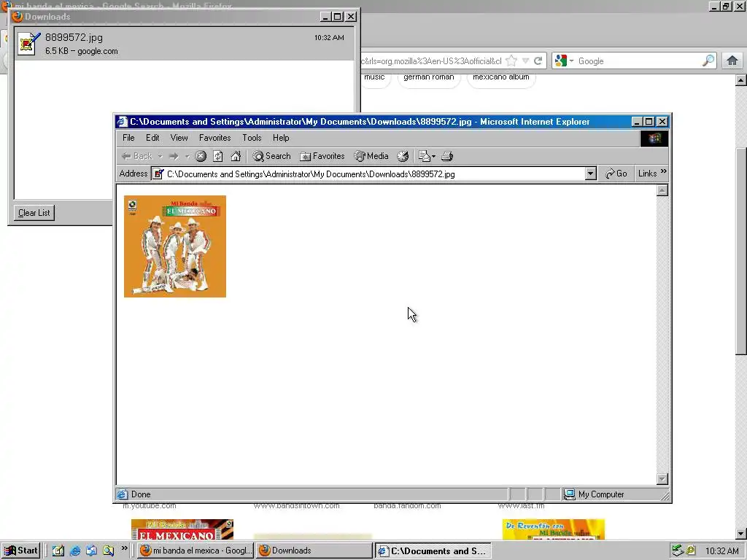
Task: Click network connection tray icon
Action: [678, 551]
